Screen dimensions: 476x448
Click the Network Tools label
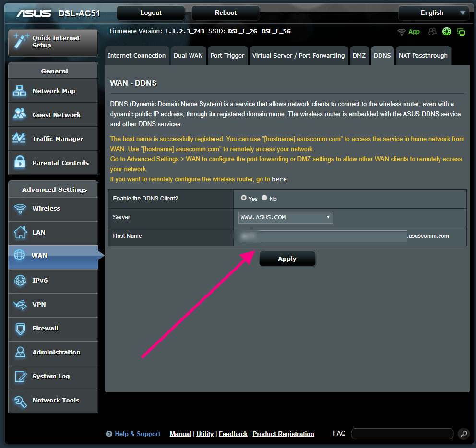[x=56, y=400]
